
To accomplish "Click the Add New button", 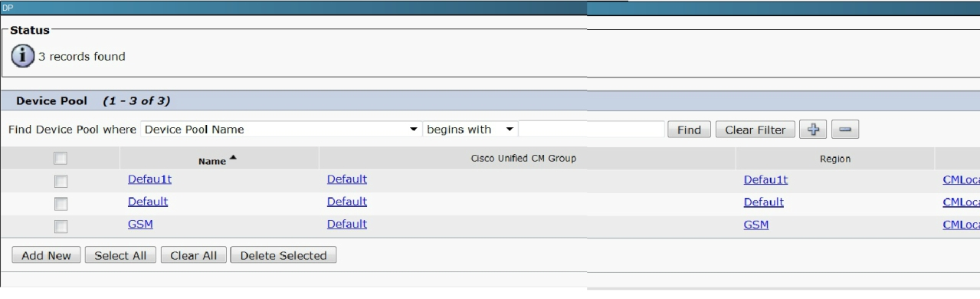I will (x=47, y=255).
